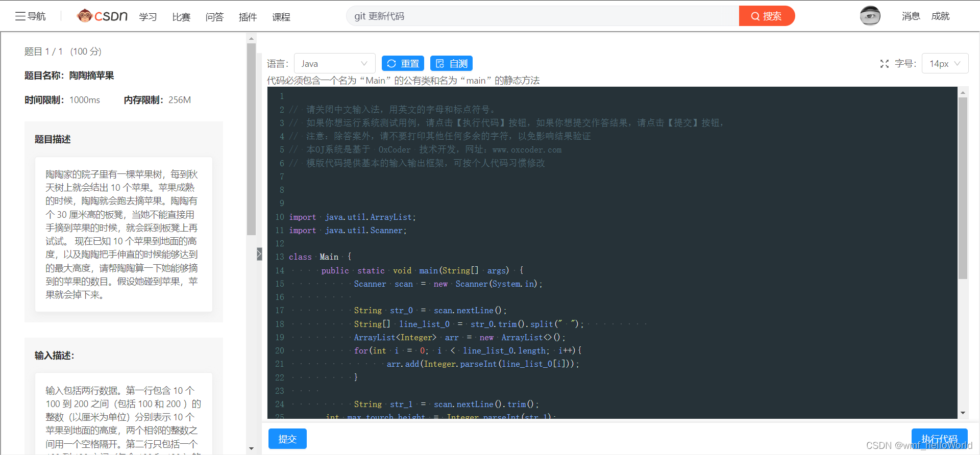Open the 成就 link

[x=940, y=16]
